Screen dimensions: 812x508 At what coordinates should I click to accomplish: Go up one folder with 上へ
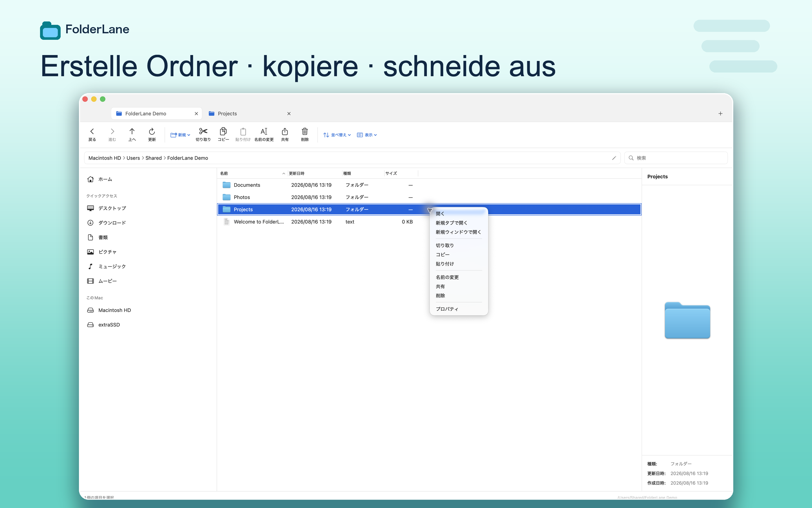(132, 131)
